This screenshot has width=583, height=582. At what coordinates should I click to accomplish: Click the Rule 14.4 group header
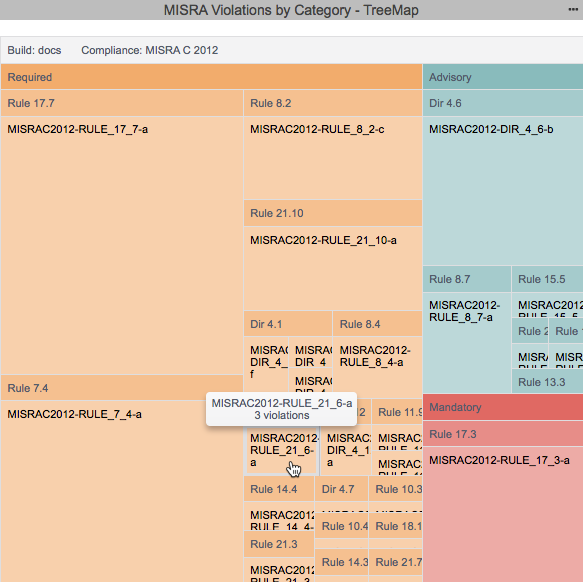[279, 489]
